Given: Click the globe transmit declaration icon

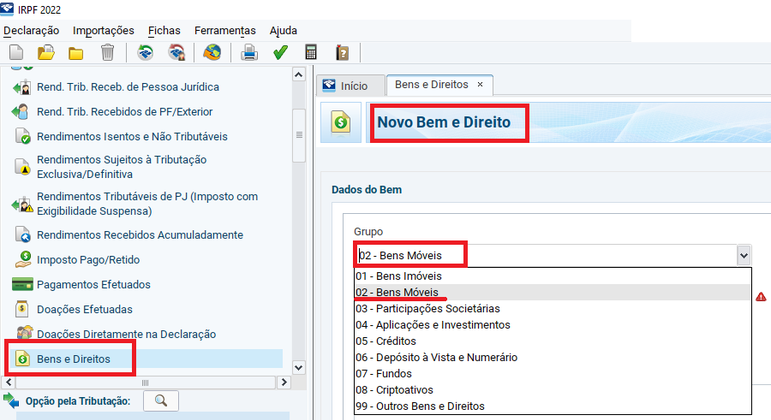Looking at the screenshot, I should click(x=212, y=53).
